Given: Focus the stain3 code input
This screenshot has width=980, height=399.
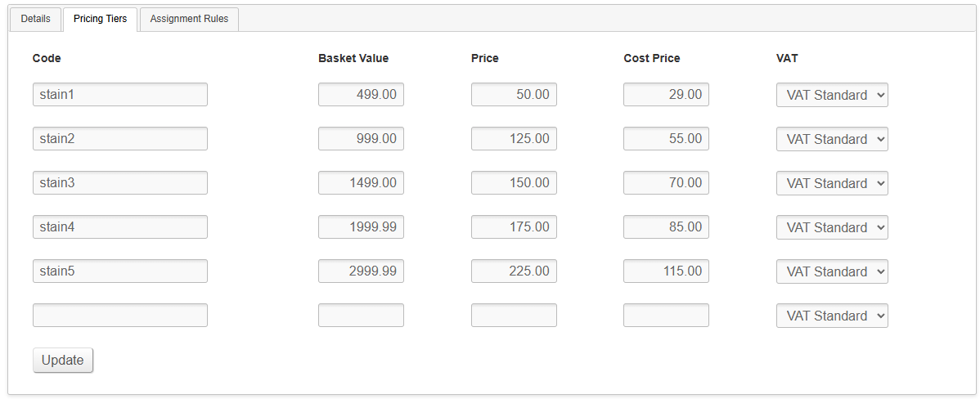Looking at the screenshot, I should click(x=120, y=183).
